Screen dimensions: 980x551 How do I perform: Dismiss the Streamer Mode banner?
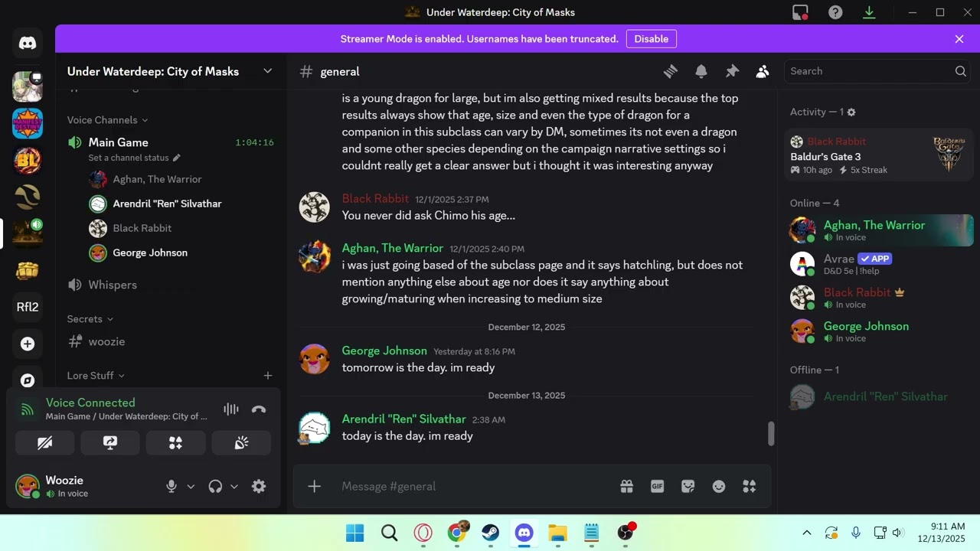tap(959, 39)
